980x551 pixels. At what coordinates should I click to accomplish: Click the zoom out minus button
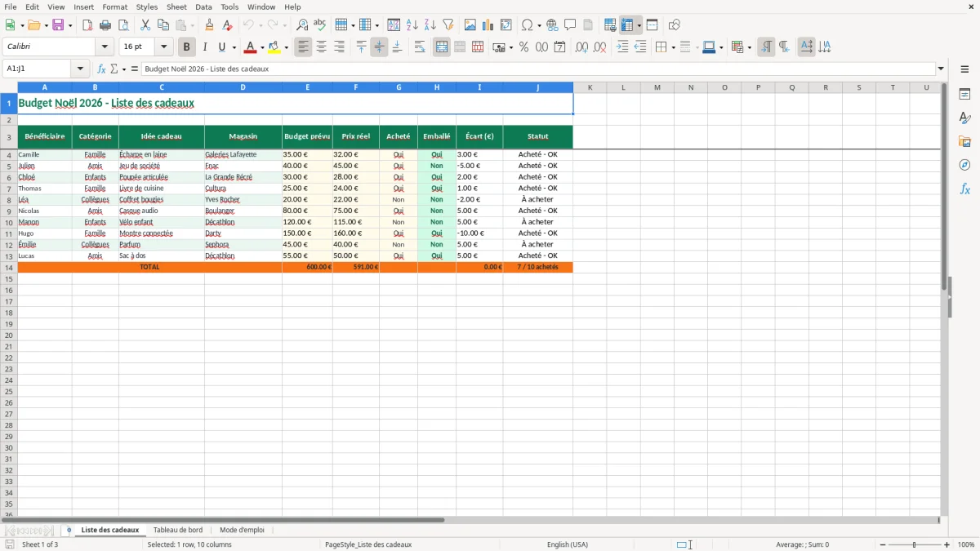coord(883,544)
